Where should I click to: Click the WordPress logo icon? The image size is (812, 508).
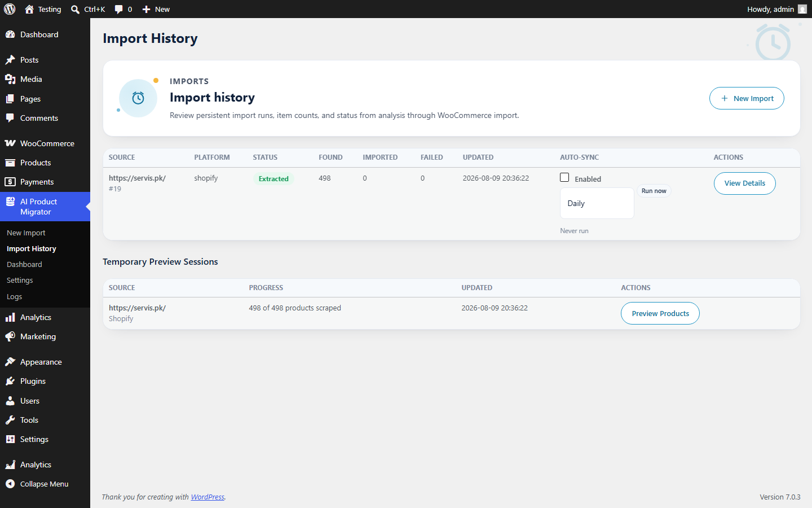pos(10,9)
